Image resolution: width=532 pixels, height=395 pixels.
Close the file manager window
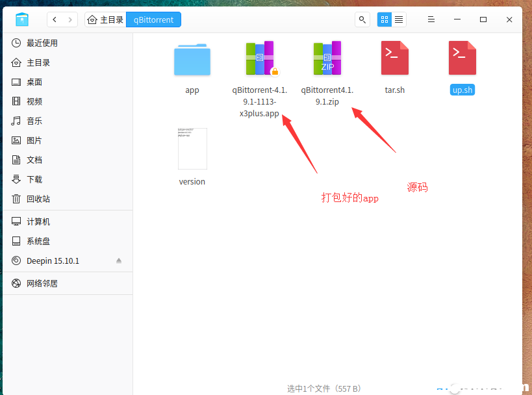point(509,19)
